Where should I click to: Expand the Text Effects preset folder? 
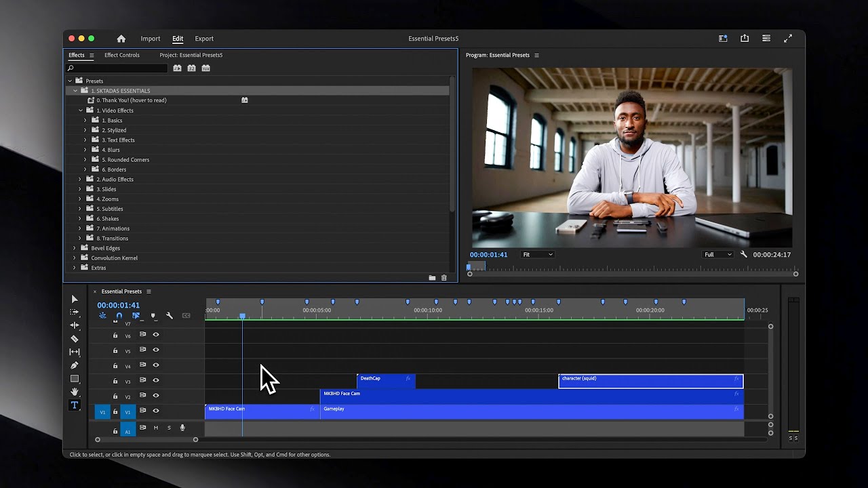click(x=85, y=140)
